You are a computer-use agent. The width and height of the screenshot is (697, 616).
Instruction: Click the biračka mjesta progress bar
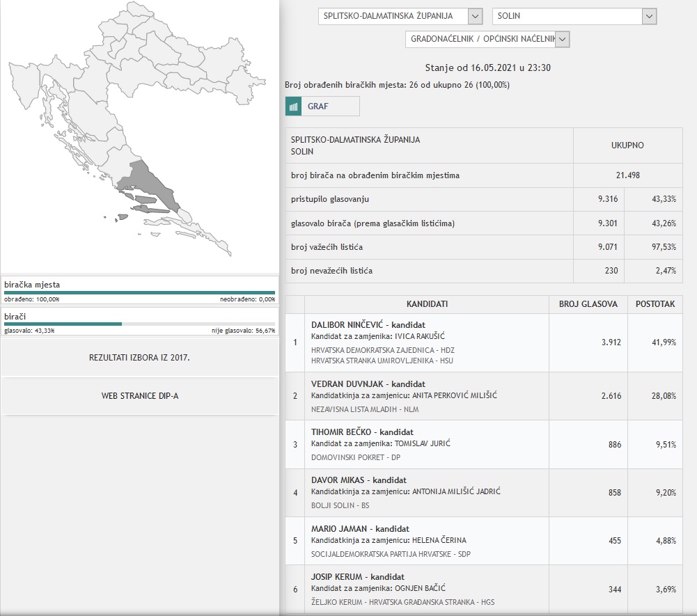[139, 292]
